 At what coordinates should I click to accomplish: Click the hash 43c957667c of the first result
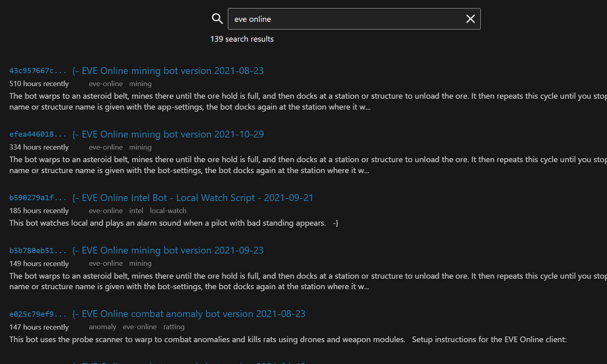point(38,70)
